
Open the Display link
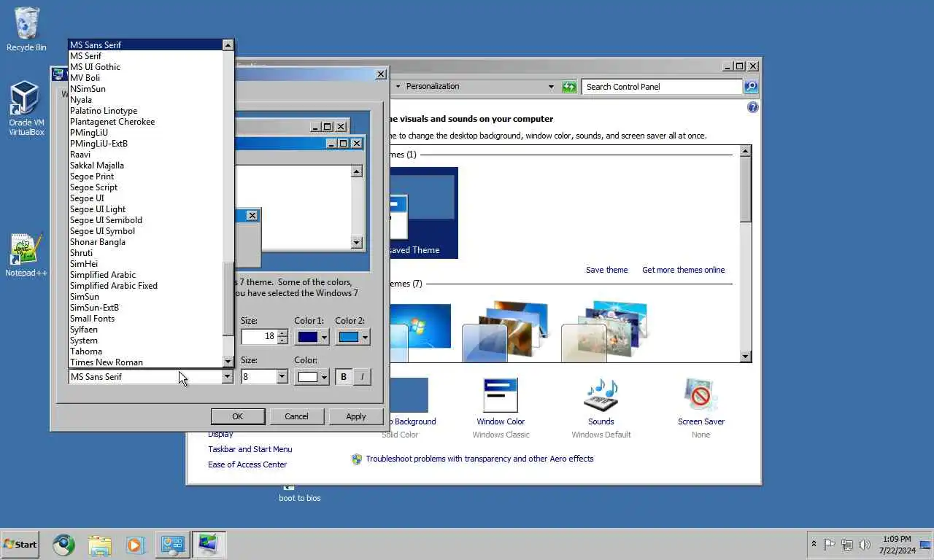click(220, 435)
